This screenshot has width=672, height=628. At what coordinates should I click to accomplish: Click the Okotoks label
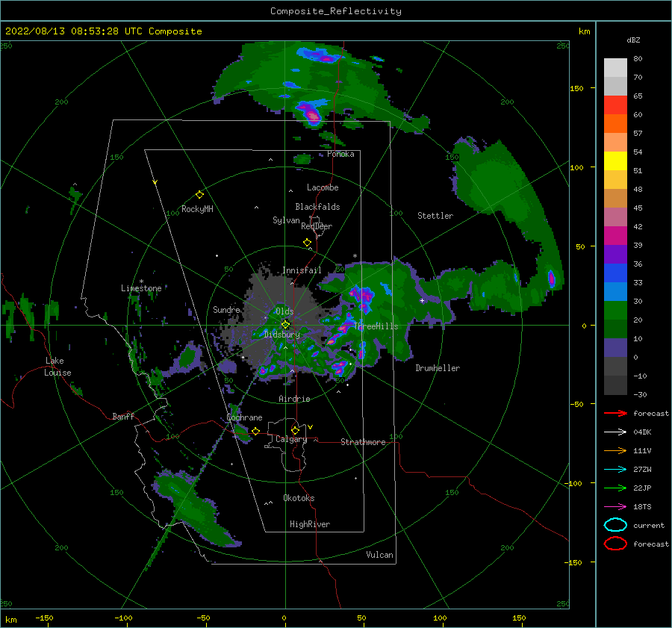tap(299, 498)
